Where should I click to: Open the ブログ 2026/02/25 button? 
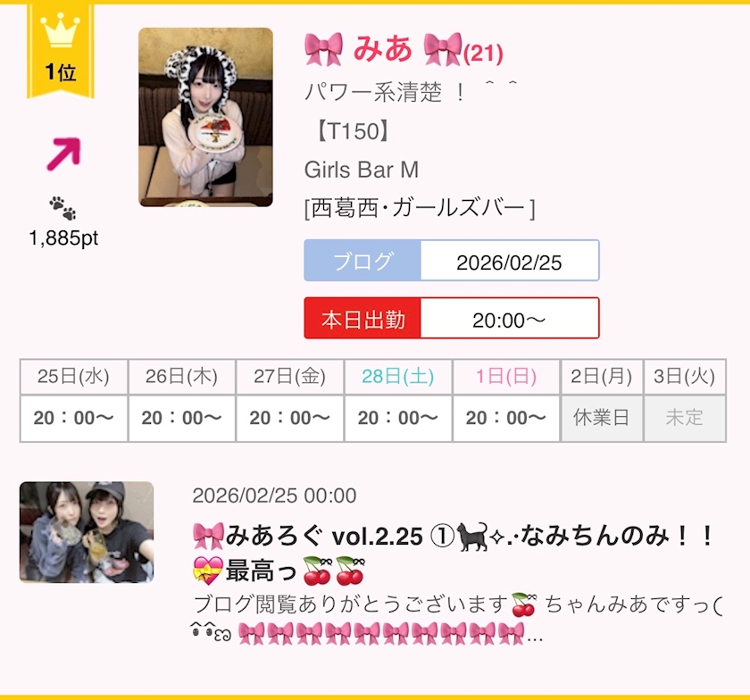coord(452,261)
